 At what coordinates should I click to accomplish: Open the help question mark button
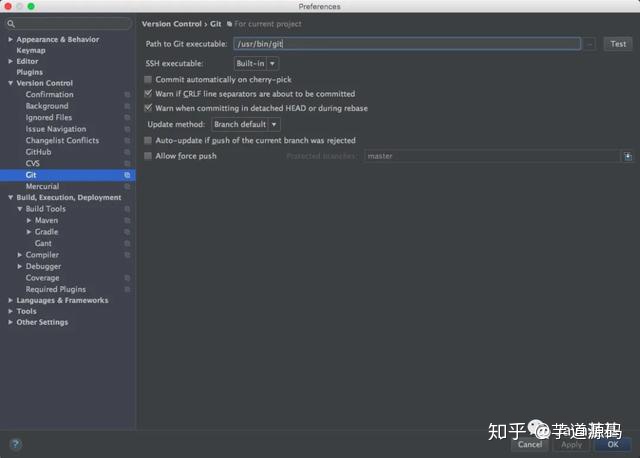[x=16, y=444]
